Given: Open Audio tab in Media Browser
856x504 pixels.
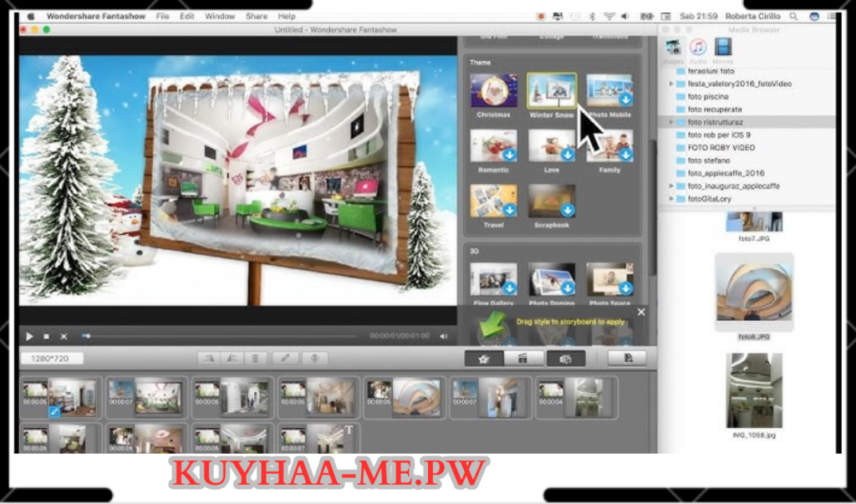Looking at the screenshot, I should point(698,52).
